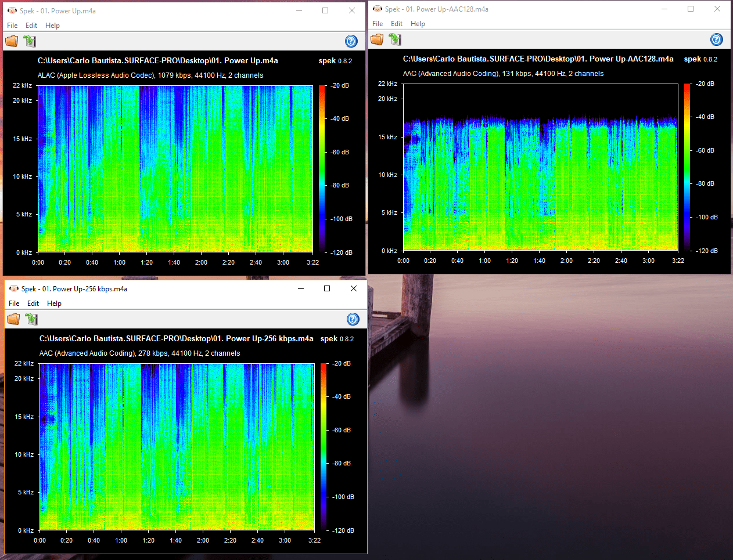Screen dimensions: 733x560
Task: Open the Edit menu in the 256 kbps window
Action: point(33,303)
